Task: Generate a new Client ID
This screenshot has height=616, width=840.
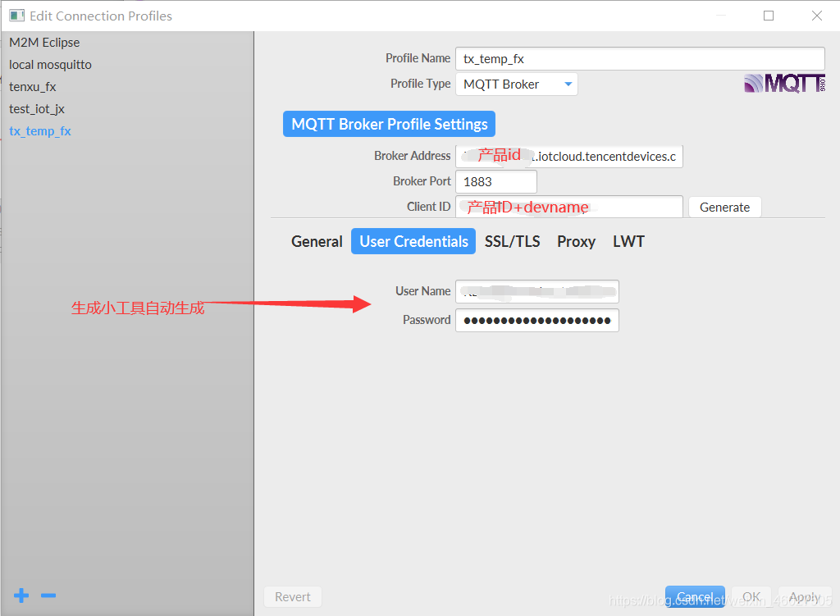Action: [x=724, y=208]
